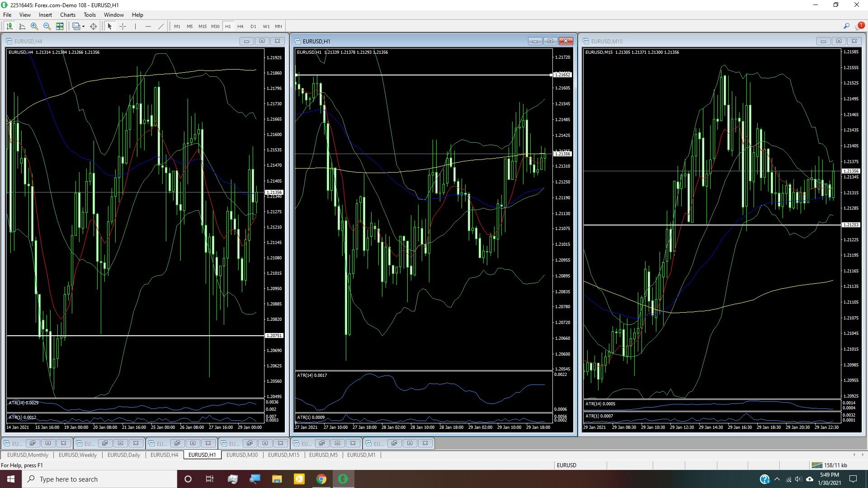
Task: Switch to the EURUSD,H4 chart tab
Action: tap(164, 455)
